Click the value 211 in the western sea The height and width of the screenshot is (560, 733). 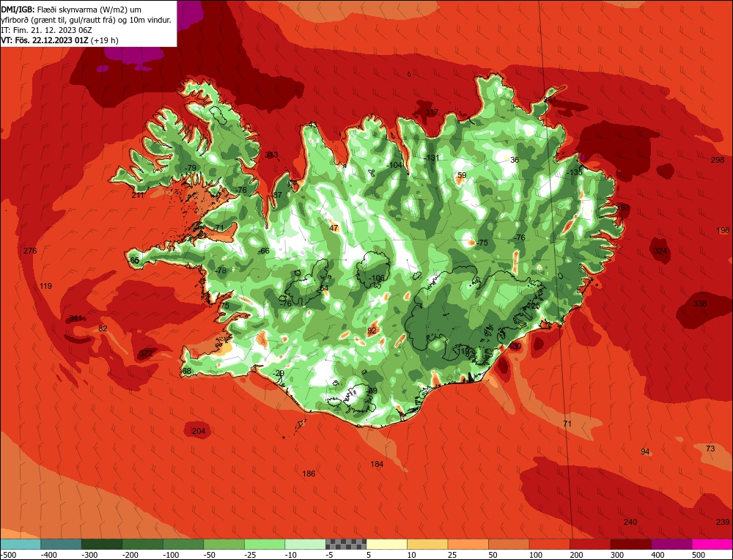tap(138, 195)
